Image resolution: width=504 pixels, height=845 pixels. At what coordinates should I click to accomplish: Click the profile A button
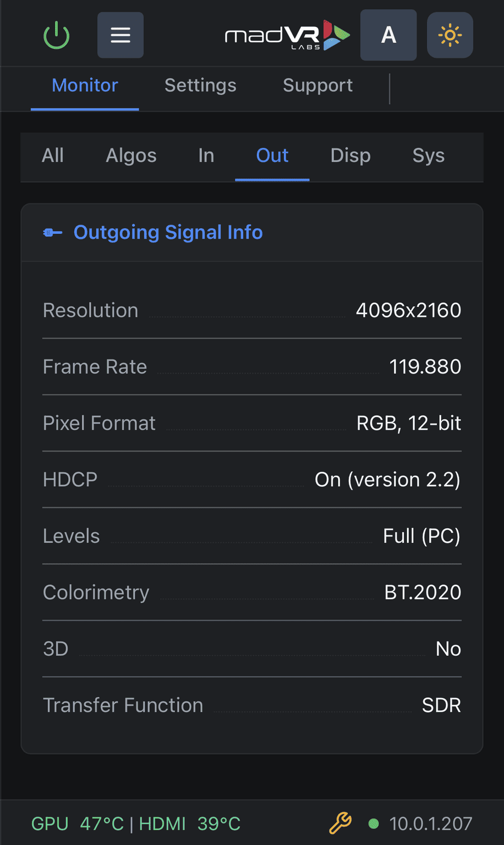tap(388, 35)
